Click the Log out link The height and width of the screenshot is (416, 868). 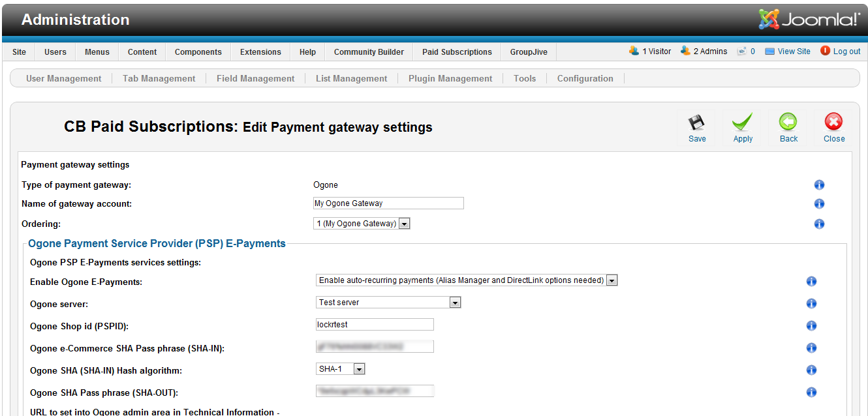click(x=841, y=51)
